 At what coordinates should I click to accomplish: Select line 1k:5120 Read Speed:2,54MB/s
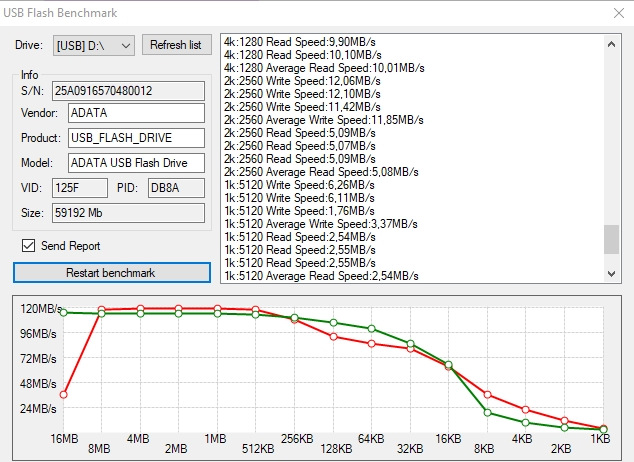tap(300, 237)
